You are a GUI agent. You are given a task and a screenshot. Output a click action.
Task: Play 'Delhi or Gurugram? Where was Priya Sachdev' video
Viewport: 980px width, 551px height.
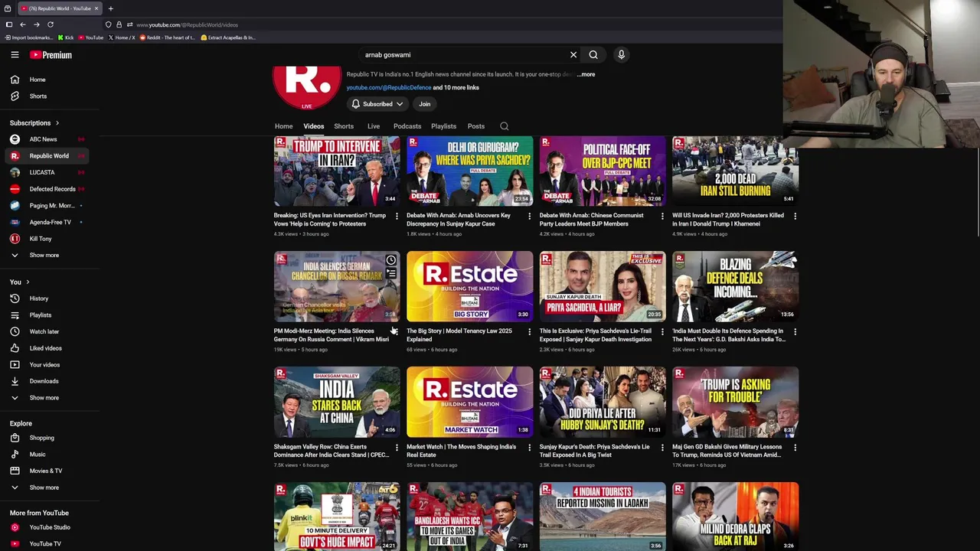pyautogui.click(x=469, y=171)
